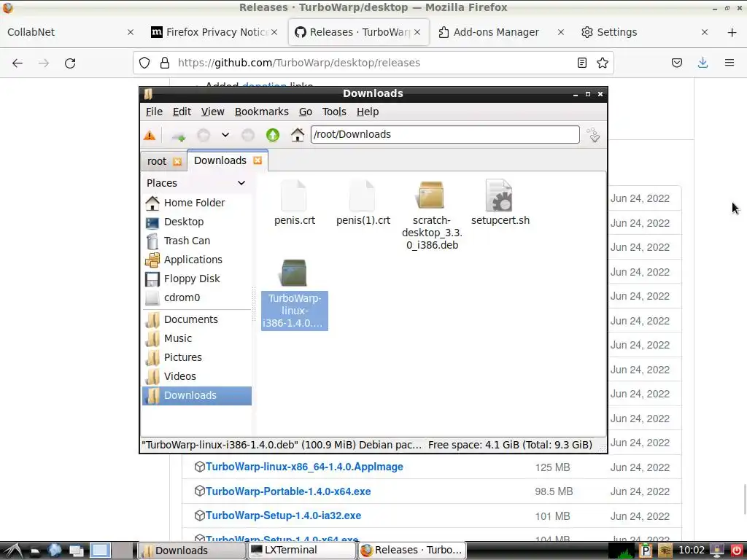Click the red power icon in tray

point(736,551)
